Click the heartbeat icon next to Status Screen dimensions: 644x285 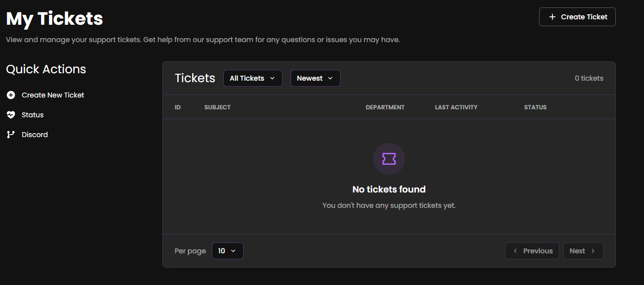tap(11, 115)
